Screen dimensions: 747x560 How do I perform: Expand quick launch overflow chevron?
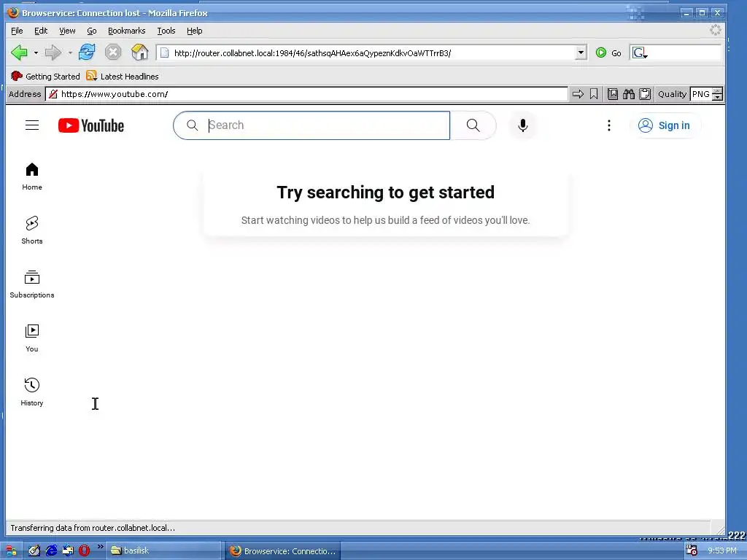click(100, 547)
